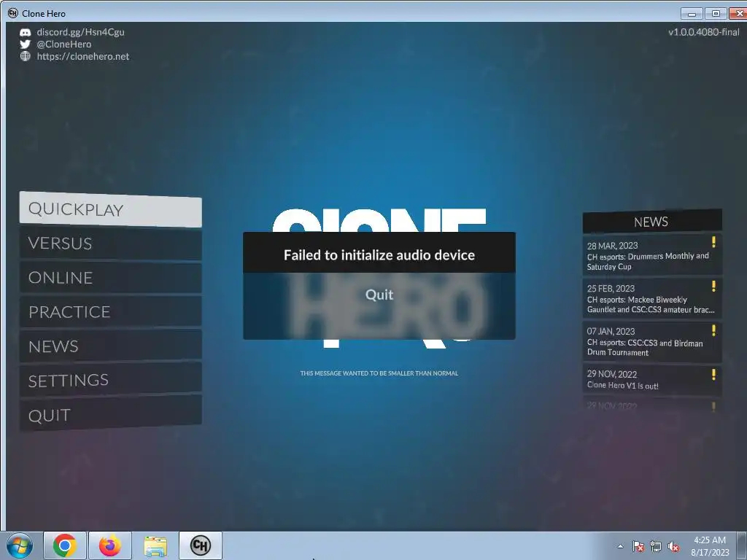The height and width of the screenshot is (560, 747).
Task: Choose QUIT in the main menu
Action: (x=111, y=414)
